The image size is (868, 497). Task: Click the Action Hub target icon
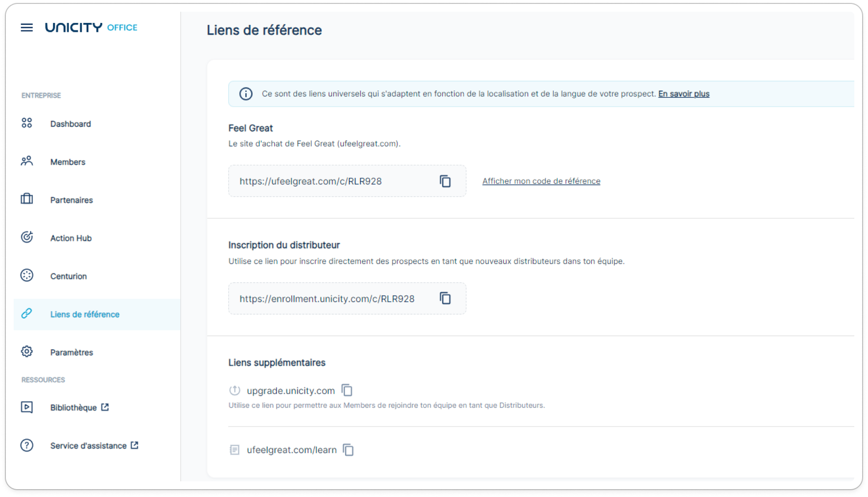[27, 237]
